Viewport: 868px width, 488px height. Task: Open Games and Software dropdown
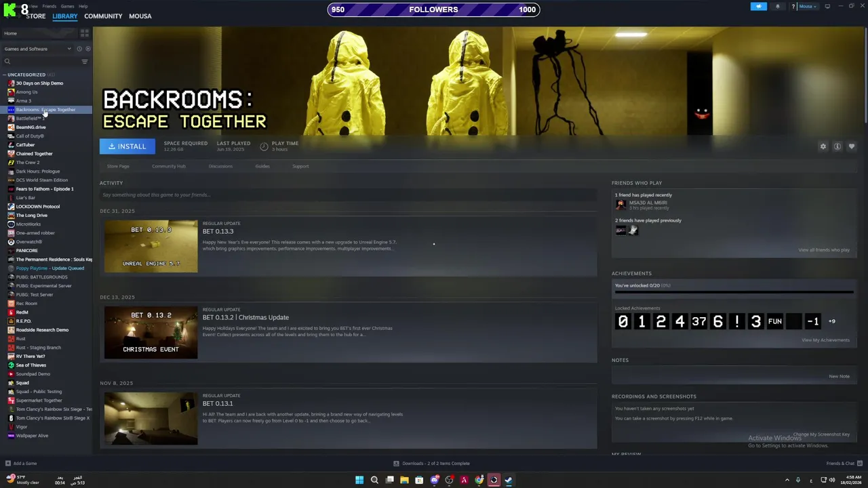tap(37, 49)
